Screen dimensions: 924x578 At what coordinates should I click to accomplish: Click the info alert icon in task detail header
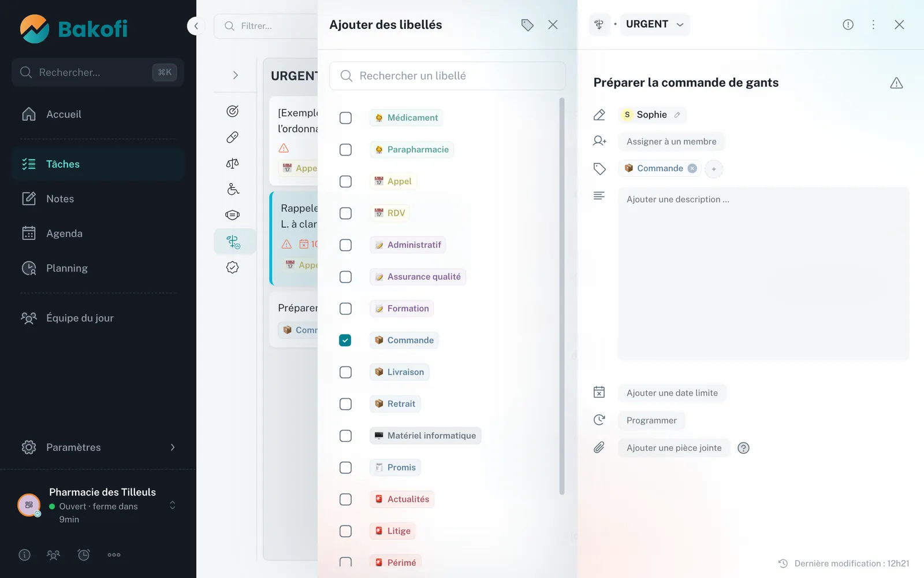pos(848,24)
